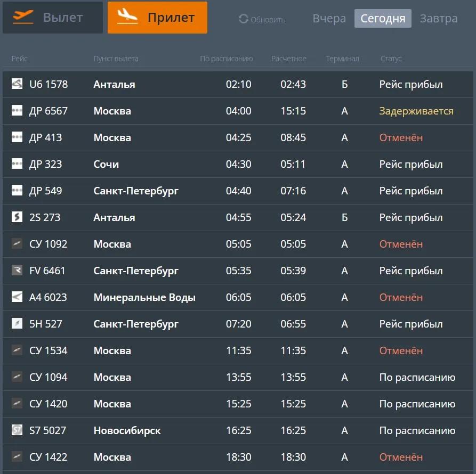Switch to the Вылет departures tab
Viewport: 476px width, 474px height.
click(53, 18)
